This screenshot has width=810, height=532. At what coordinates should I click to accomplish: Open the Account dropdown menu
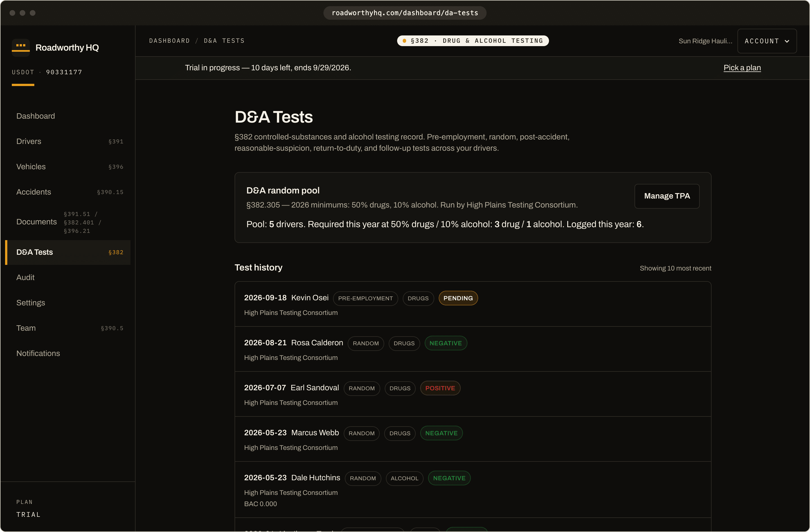click(x=767, y=41)
